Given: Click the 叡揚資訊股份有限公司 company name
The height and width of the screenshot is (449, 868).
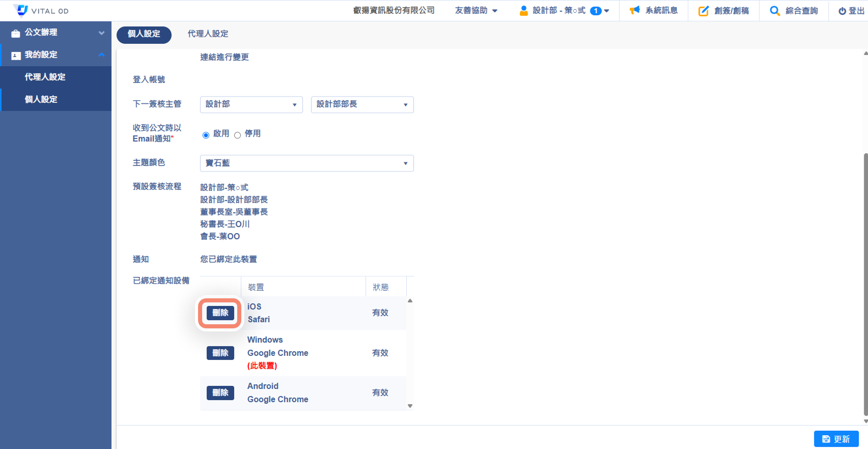Looking at the screenshot, I should [394, 10].
